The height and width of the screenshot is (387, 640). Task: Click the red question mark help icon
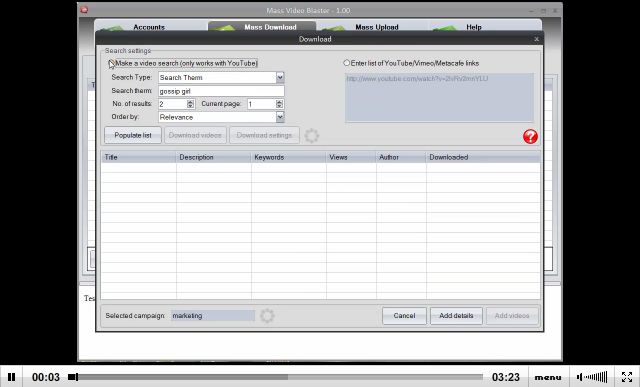(530, 136)
